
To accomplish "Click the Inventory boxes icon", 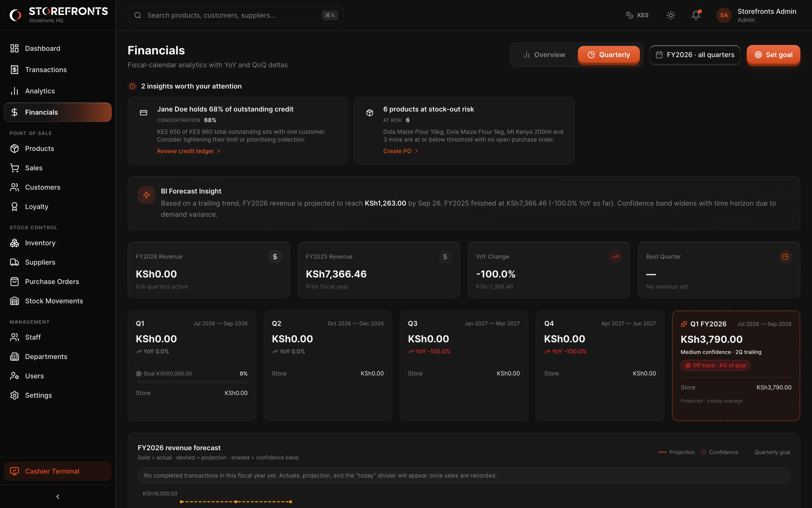I will (x=14, y=243).
